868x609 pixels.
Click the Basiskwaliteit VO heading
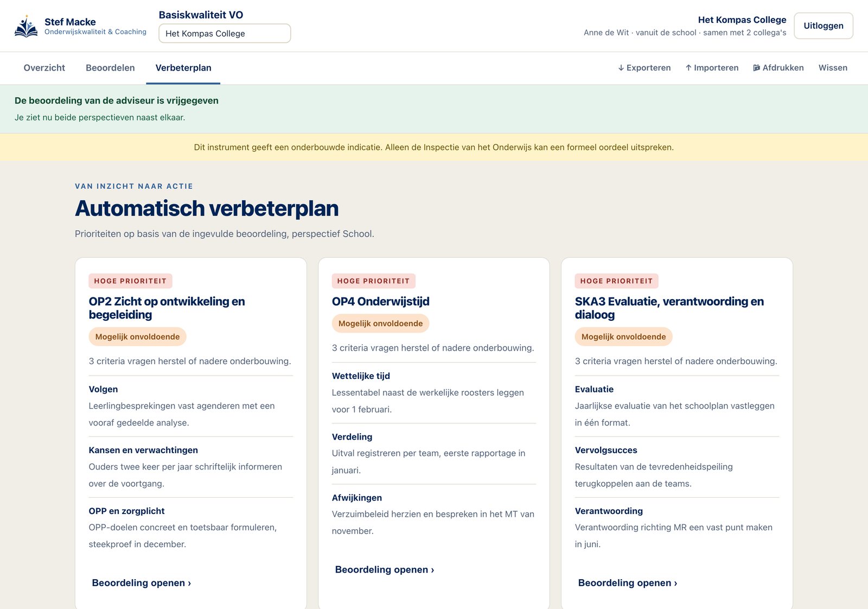[x=201, y=15]
